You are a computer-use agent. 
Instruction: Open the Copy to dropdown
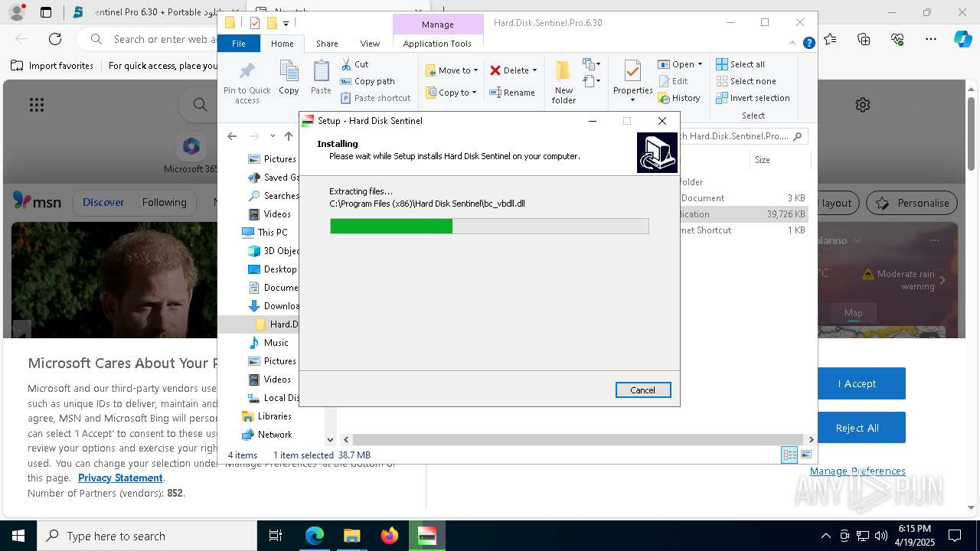451,93
